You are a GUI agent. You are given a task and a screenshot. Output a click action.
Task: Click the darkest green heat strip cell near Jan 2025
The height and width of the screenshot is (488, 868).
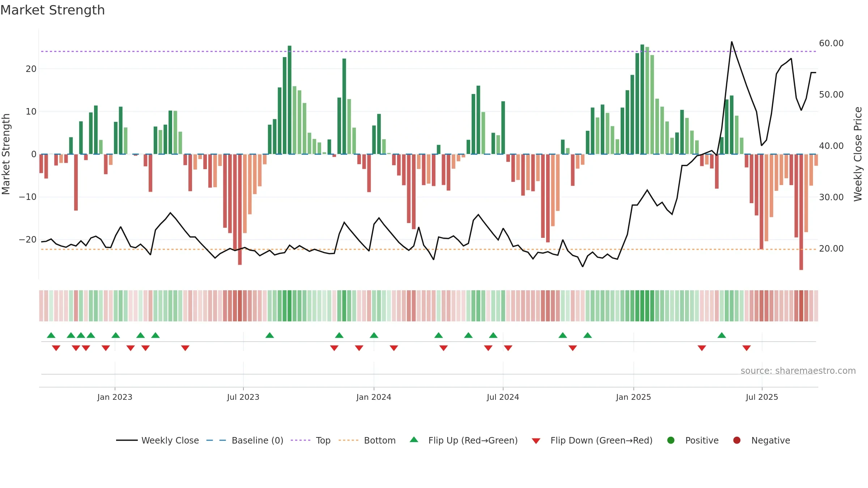(642, 306)
